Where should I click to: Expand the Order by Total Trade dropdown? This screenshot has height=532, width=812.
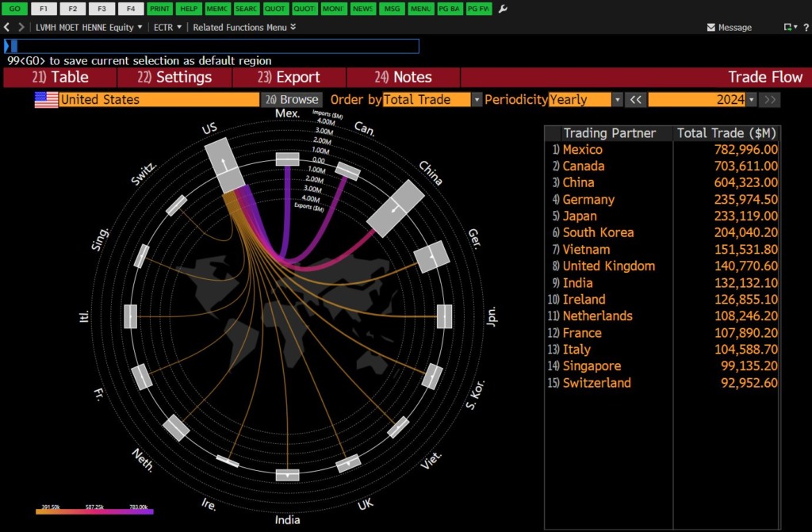[x=477, y=100]
